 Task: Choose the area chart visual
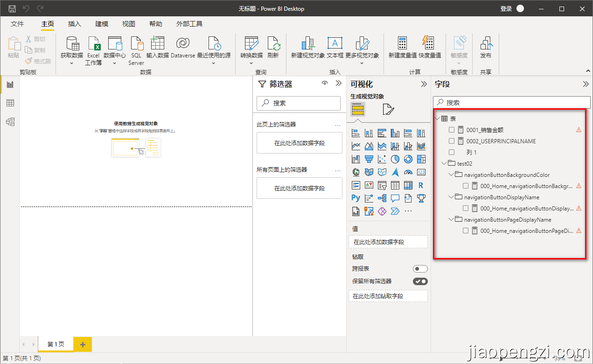[x=369, y=146]
